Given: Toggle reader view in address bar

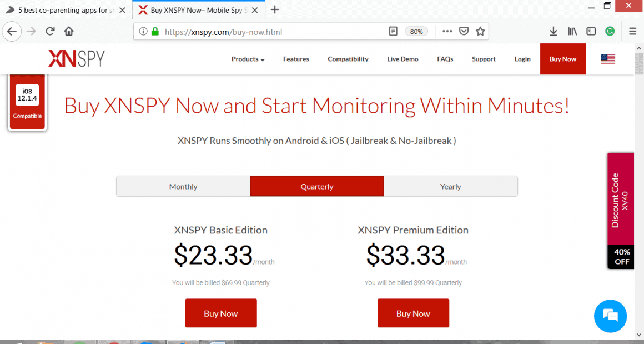Looking at the screenshot, I should click(393, 31).
